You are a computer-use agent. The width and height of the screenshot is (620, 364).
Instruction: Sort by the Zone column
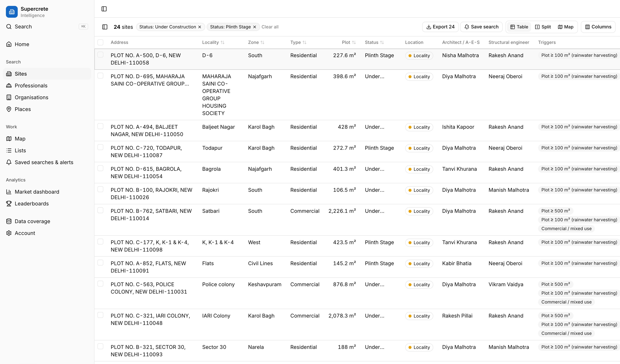point(256,42)
